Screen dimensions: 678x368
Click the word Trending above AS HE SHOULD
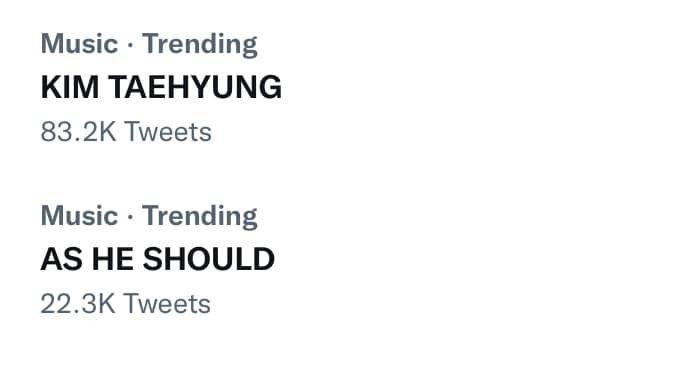(x=200, y=216)
